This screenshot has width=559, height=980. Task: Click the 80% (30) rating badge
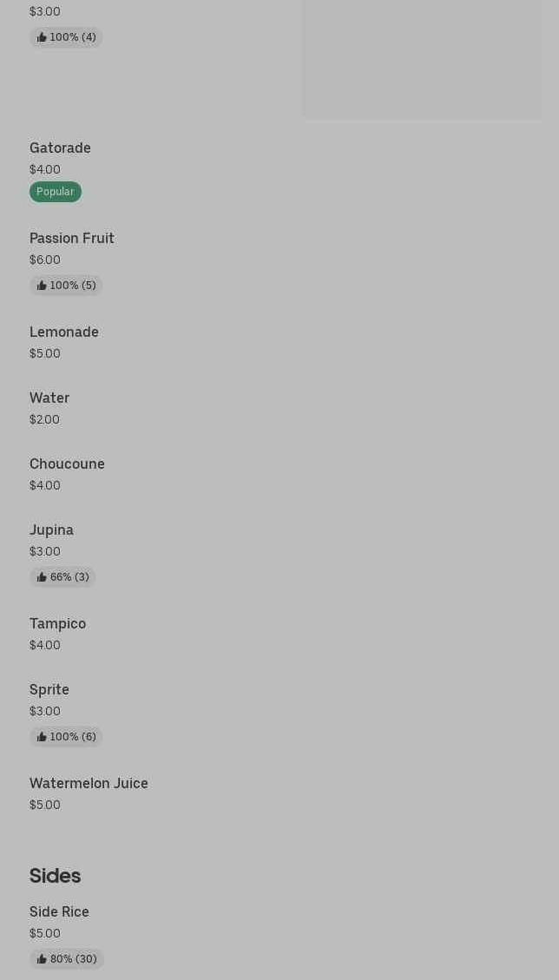tap(66, 959)
